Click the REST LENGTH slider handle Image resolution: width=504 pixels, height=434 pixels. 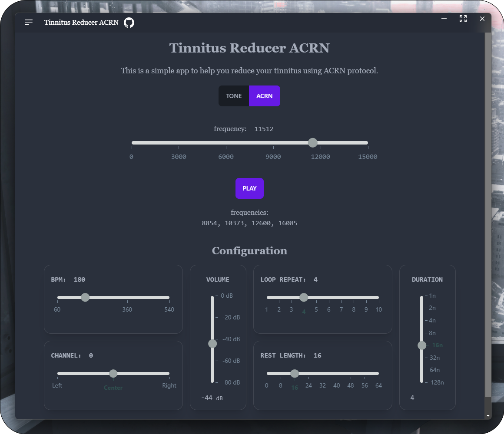click(295, 373)
